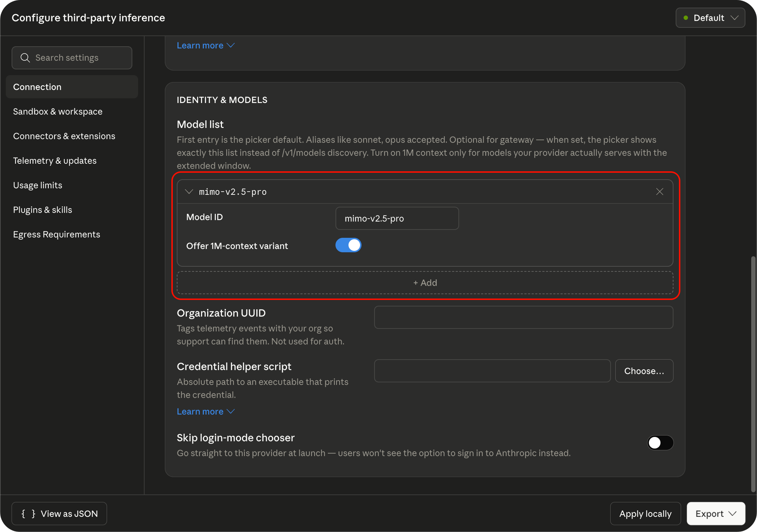Viewport: 757px width, 532px height.
Task: Click the curly braces JSON icon
Action: click(x=28, y=514)
